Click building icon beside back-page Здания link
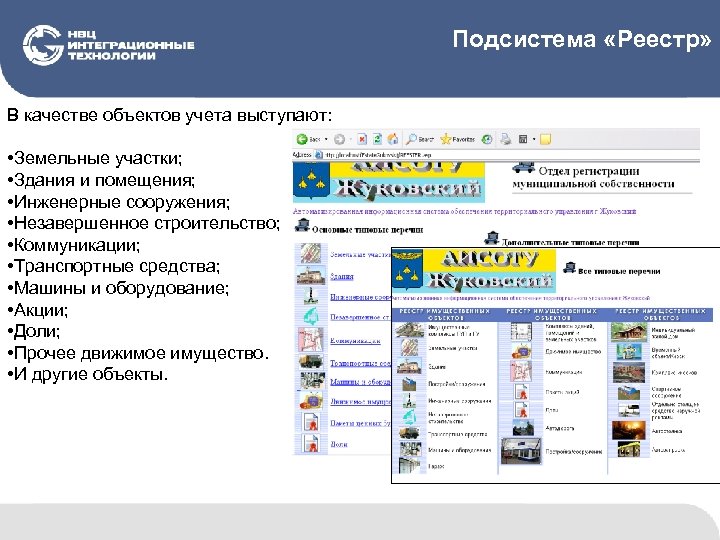Image resolution: width=720 pixels, height=540 pixels. click(310, 276)
